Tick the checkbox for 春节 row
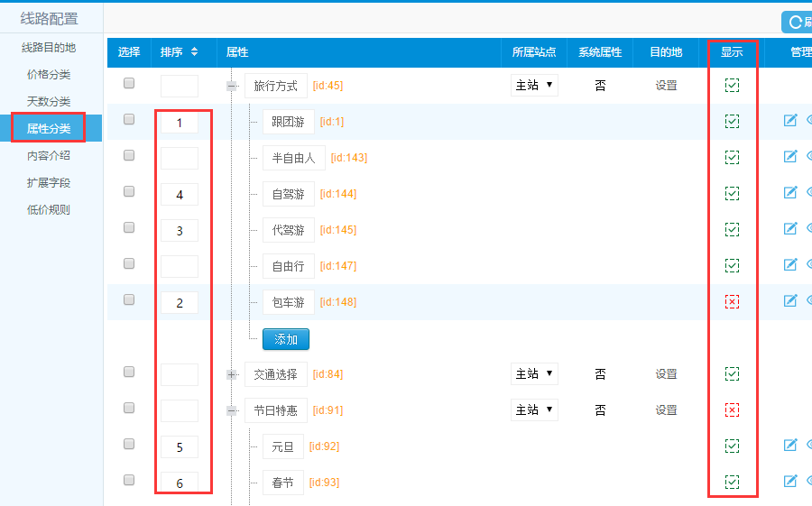 point(129,480)
